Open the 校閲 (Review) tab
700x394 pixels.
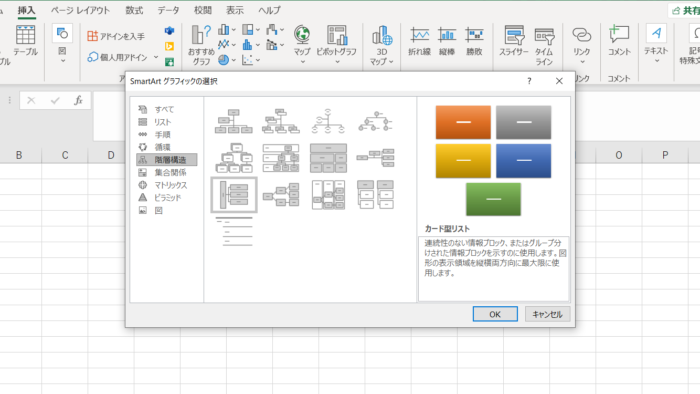203,10
